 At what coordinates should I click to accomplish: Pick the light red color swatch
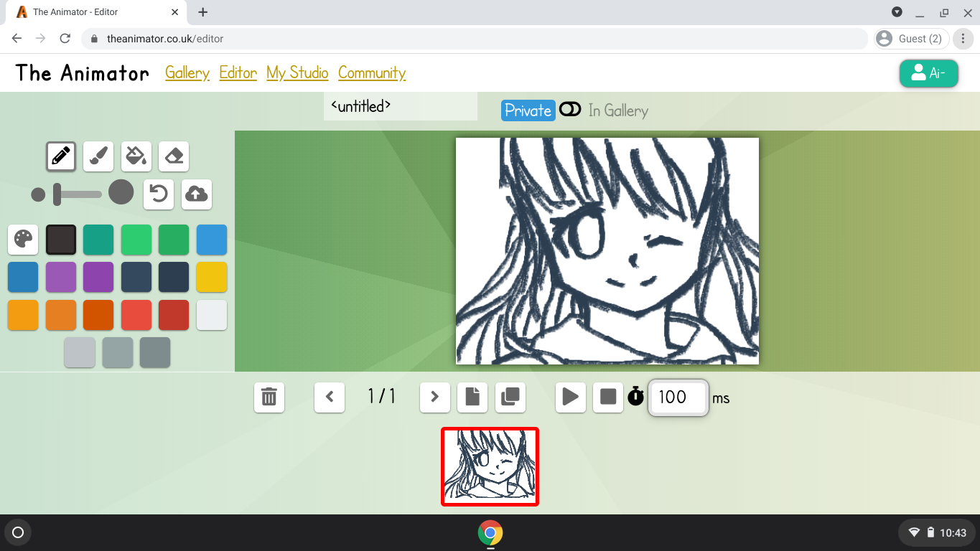click(136, 315)
